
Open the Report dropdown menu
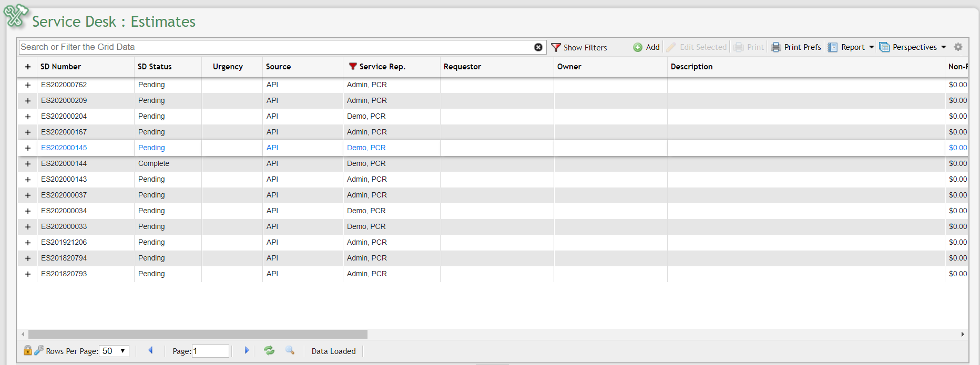(x=851, y=47)
